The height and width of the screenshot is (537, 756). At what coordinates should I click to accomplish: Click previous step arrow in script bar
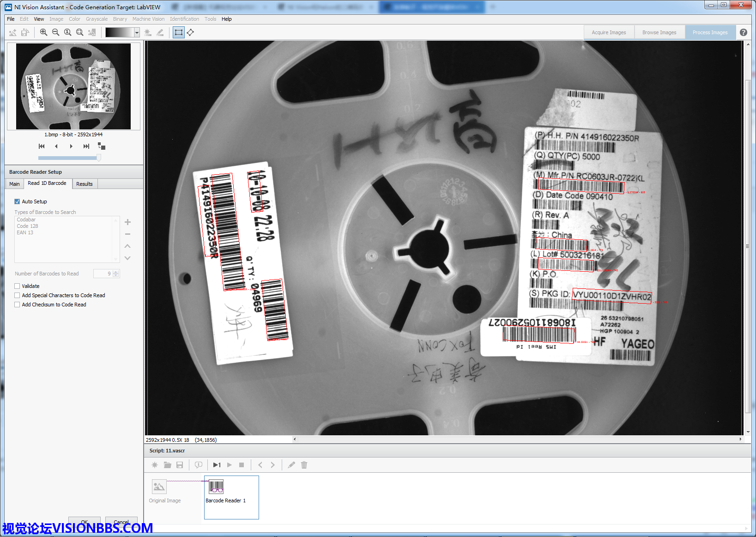(260, 465)
